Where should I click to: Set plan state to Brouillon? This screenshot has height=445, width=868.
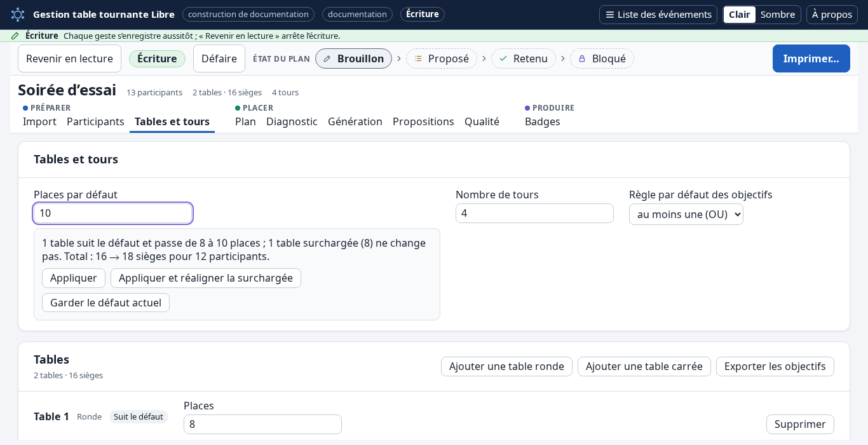tap(353, 58)
